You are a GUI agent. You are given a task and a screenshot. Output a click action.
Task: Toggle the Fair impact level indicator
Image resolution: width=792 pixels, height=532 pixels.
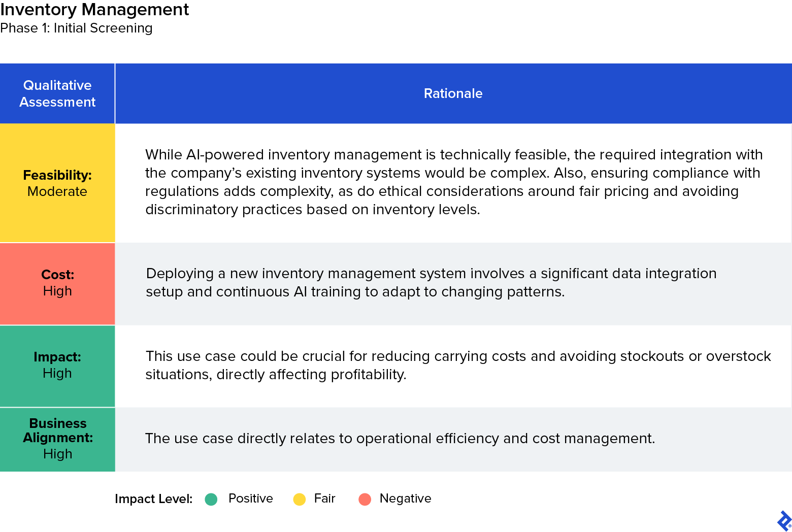300,499
